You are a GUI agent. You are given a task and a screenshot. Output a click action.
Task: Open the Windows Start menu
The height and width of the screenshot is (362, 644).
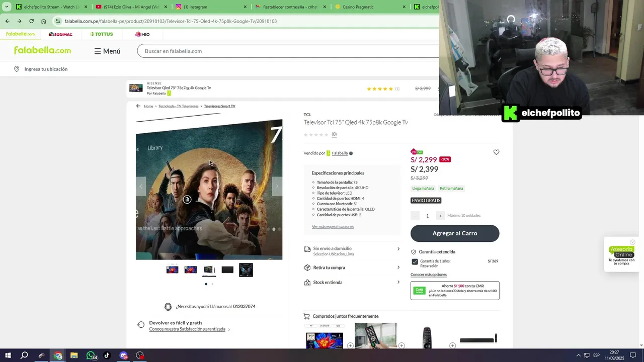pyautogui.click(x=8, y=355)
